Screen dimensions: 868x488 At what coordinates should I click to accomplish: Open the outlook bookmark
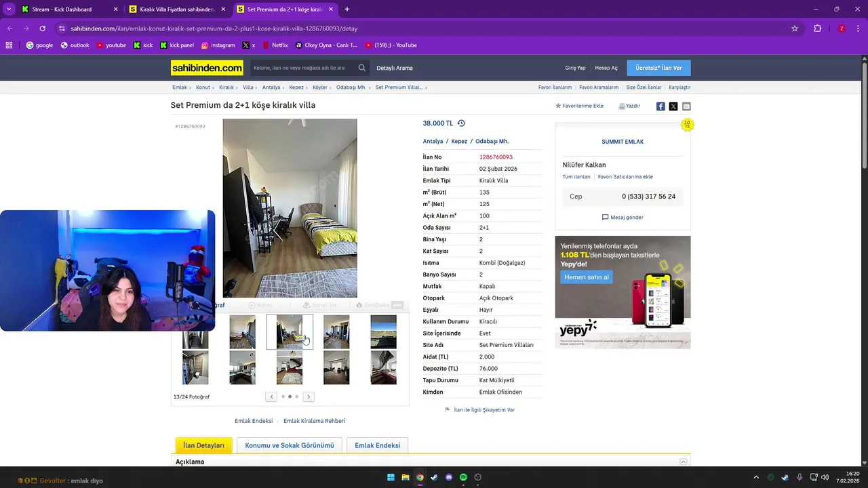(75, 45)
